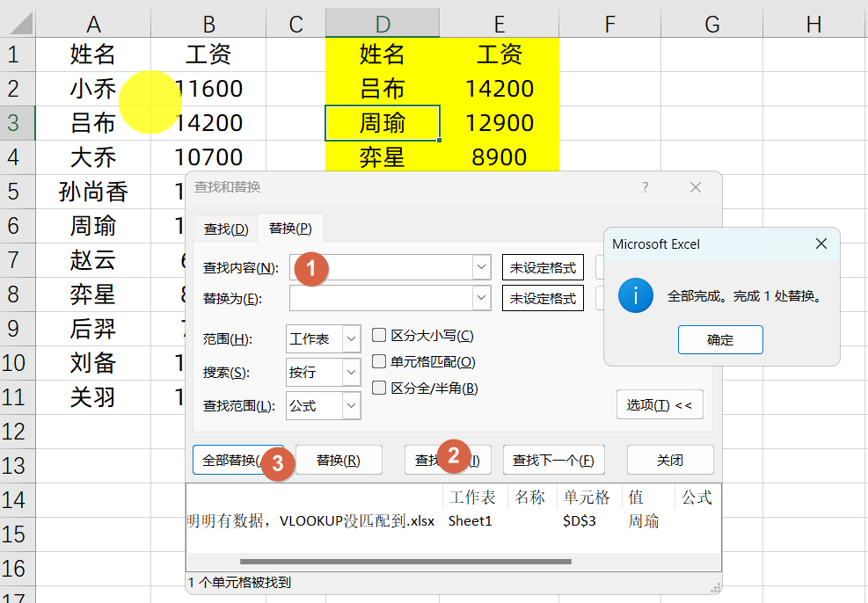
Task: Select cell A4 containing 大乔
Action: [93, 157]
